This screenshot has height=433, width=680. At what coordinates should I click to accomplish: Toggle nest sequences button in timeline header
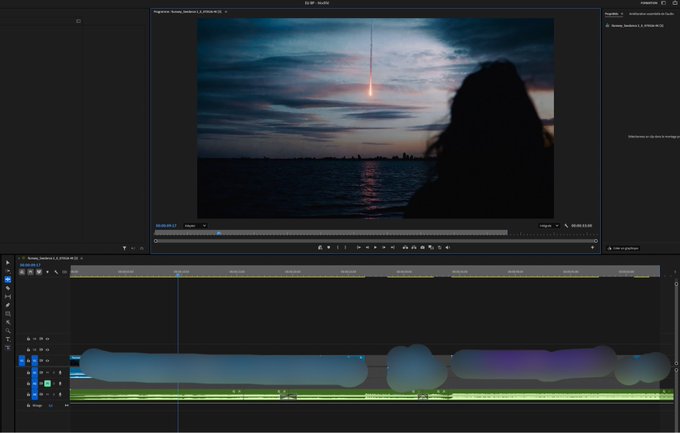click(22, 272)
